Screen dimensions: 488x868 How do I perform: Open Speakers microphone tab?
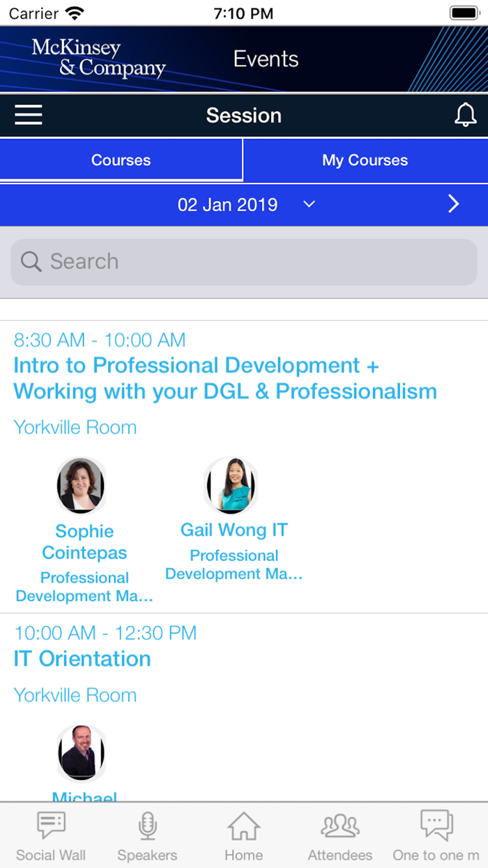147,835
